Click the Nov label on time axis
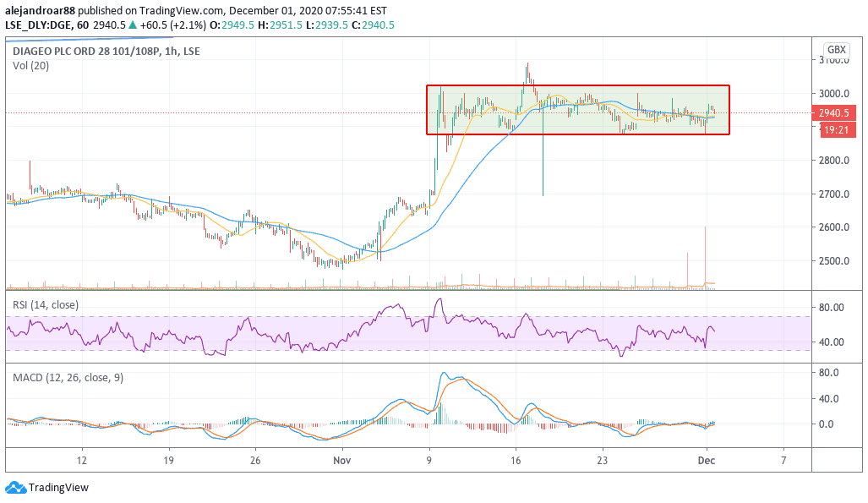Image resolution: width=868 pixels, height=503 pixels. [342, 461]
